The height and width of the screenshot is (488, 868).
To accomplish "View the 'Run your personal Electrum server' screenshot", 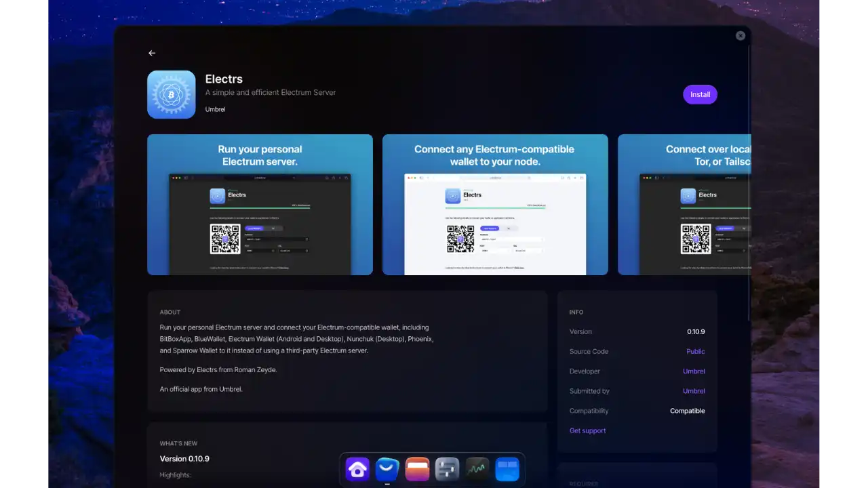I will click(x=260, y=205).
